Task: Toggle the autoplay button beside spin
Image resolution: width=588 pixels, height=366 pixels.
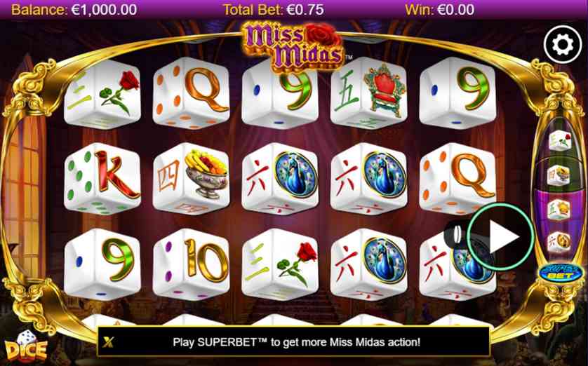Action: [456, 235]
